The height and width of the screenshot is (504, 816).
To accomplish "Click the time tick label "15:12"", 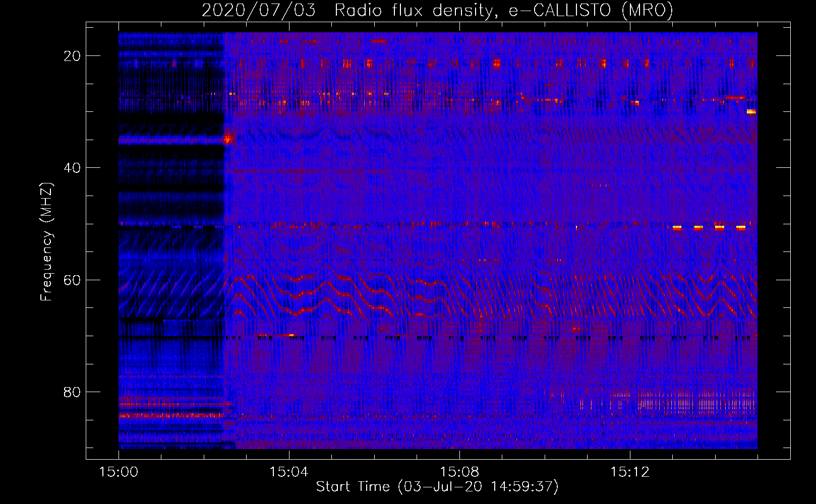I will tap(630, 472).
